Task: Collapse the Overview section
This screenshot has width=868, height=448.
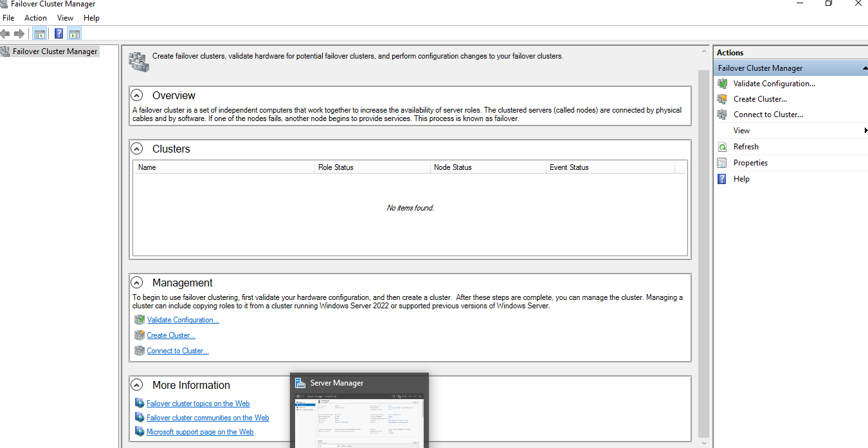Action: [137, 95]
